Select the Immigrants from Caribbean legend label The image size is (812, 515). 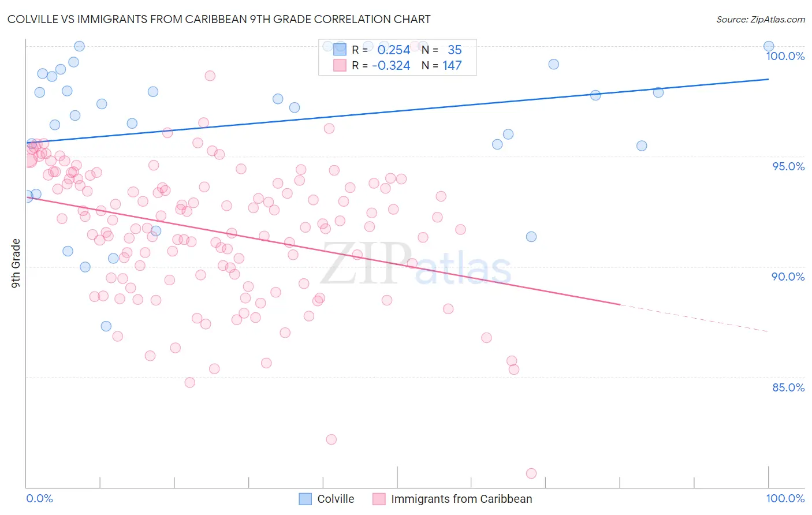[x=461, y=499]
